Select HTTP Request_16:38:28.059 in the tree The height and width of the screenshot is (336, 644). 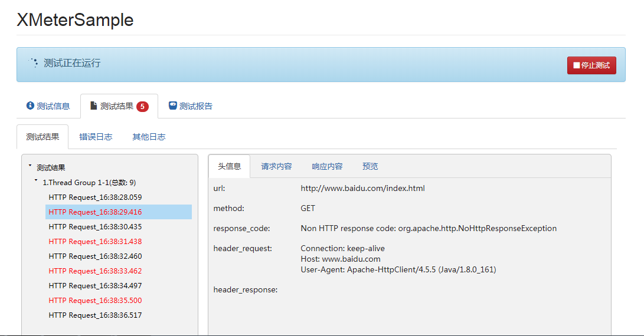pos(95,197)
